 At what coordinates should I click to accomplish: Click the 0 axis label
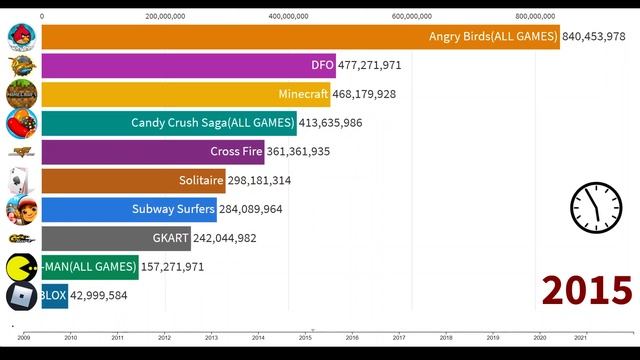tap(42, 16)
